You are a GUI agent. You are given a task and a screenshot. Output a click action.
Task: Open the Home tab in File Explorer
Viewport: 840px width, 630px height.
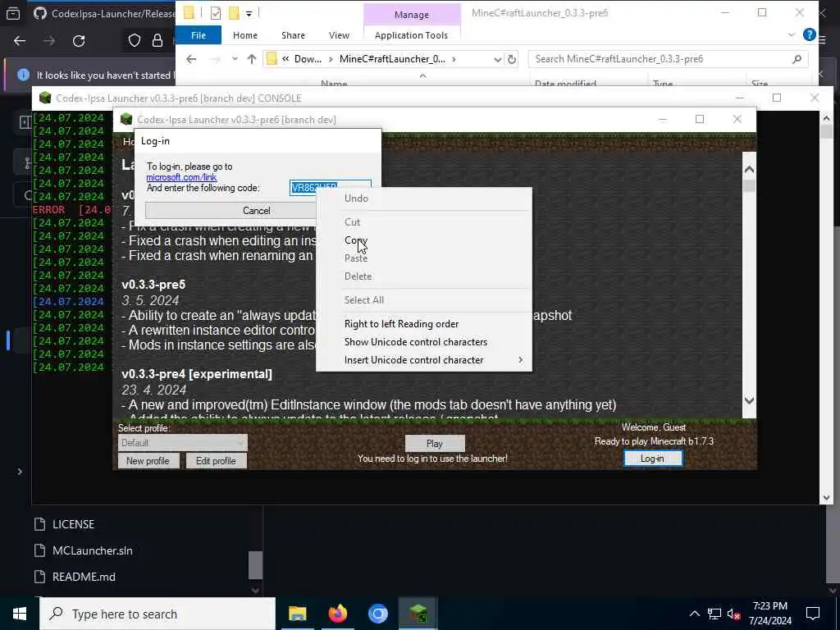(x=245, y=35)
